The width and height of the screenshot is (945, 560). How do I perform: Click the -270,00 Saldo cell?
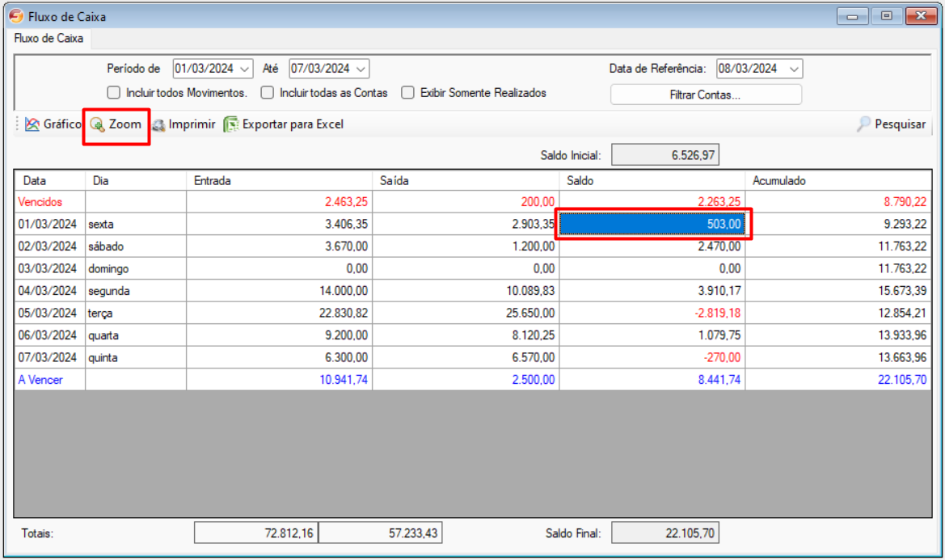coord(652,358)
